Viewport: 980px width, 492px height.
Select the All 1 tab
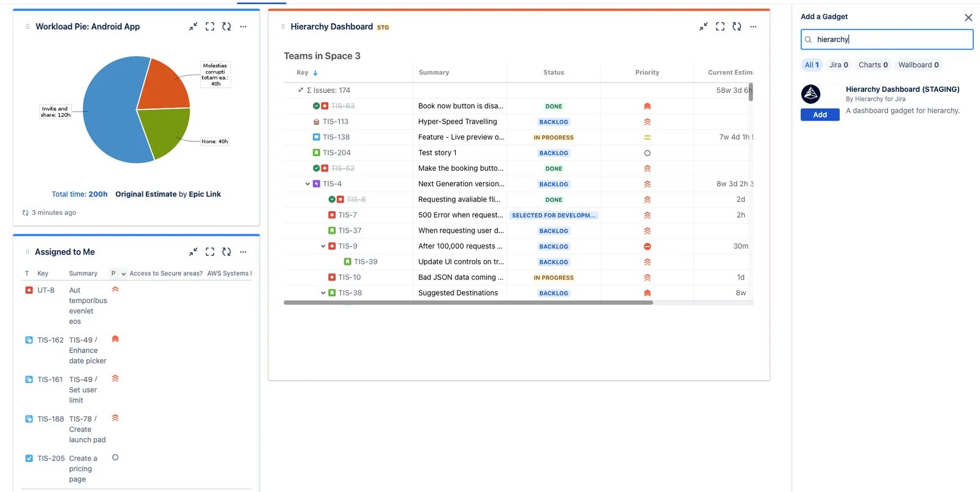tap(812, 65)
